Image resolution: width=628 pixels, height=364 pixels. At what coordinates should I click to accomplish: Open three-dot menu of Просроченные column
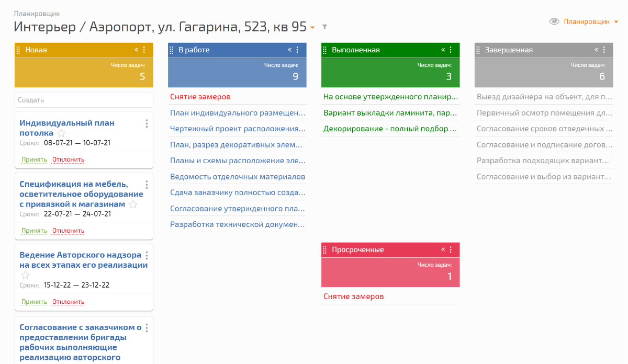tap(451, 249)
